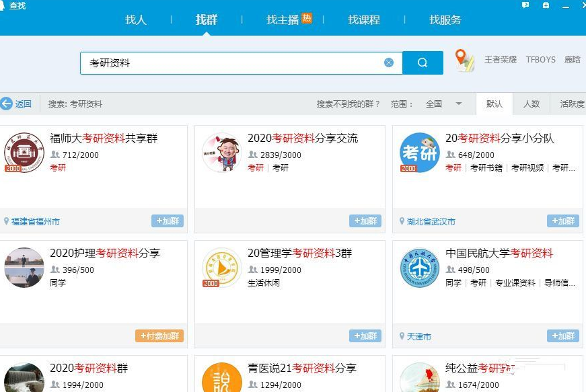Click the 搜索不到我的群 link

point(348,104)
